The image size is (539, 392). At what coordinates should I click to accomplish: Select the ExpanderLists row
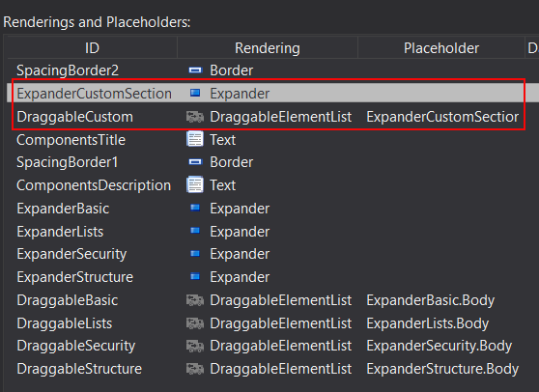coord(273,232)
